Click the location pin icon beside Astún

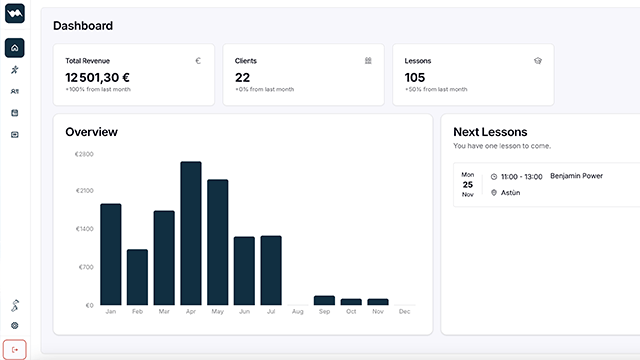tap(494, 193)
